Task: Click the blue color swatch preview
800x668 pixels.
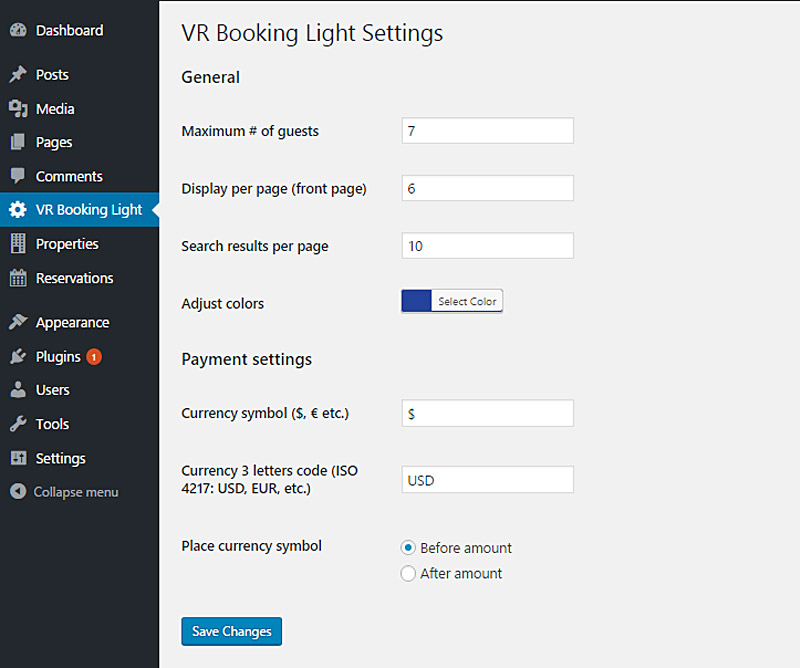Action: [416, 301]
